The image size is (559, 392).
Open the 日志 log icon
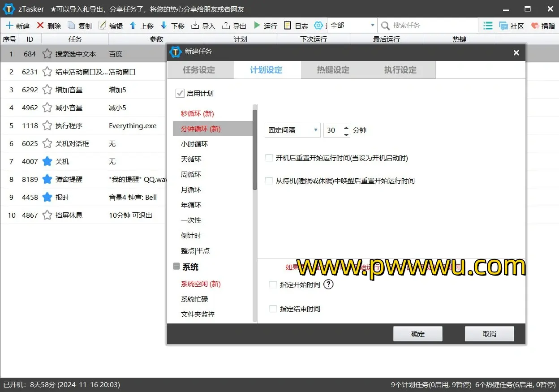coord(288,26)
